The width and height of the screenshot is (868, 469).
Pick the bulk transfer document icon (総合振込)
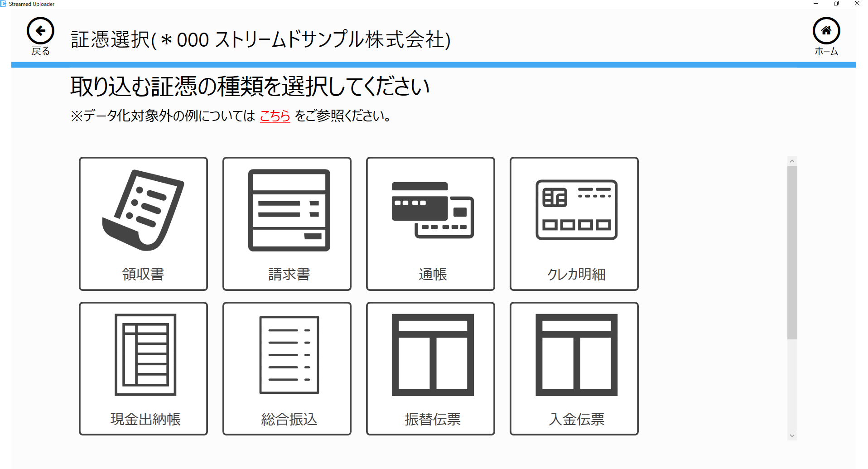click(289, 355)
